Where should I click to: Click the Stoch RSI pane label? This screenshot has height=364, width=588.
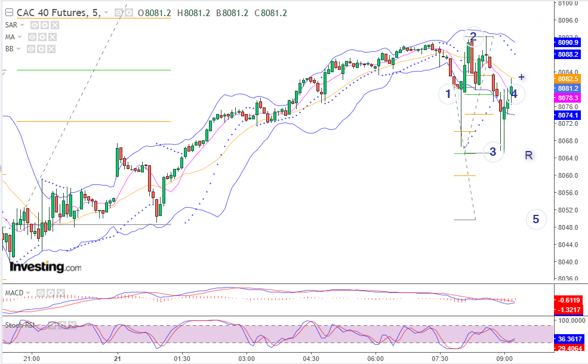[20, 325]
